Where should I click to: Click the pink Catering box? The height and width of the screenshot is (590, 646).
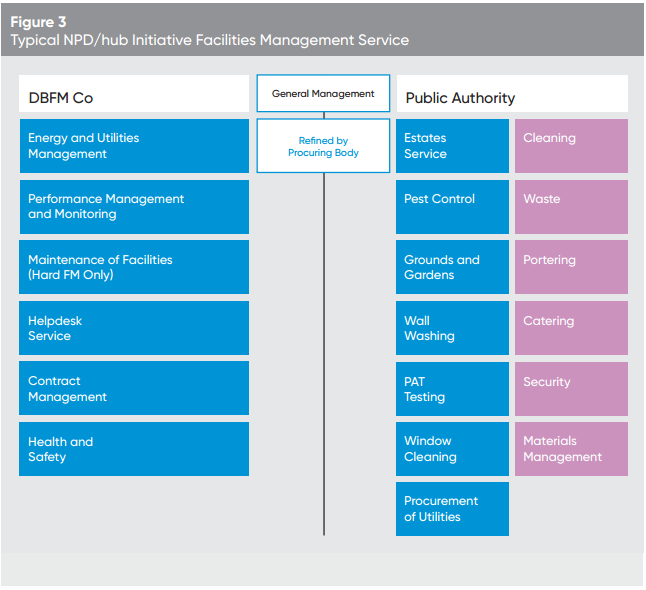tap(571, 328)
